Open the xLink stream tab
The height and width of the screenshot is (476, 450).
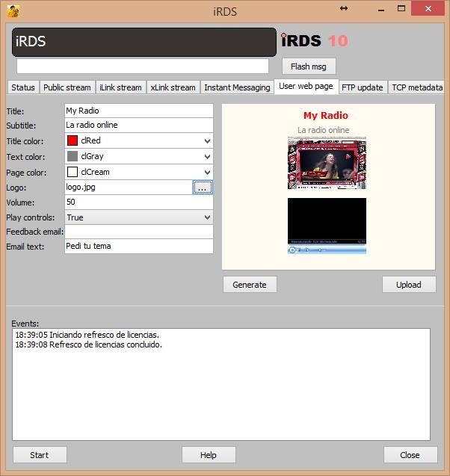click(173, 87)
